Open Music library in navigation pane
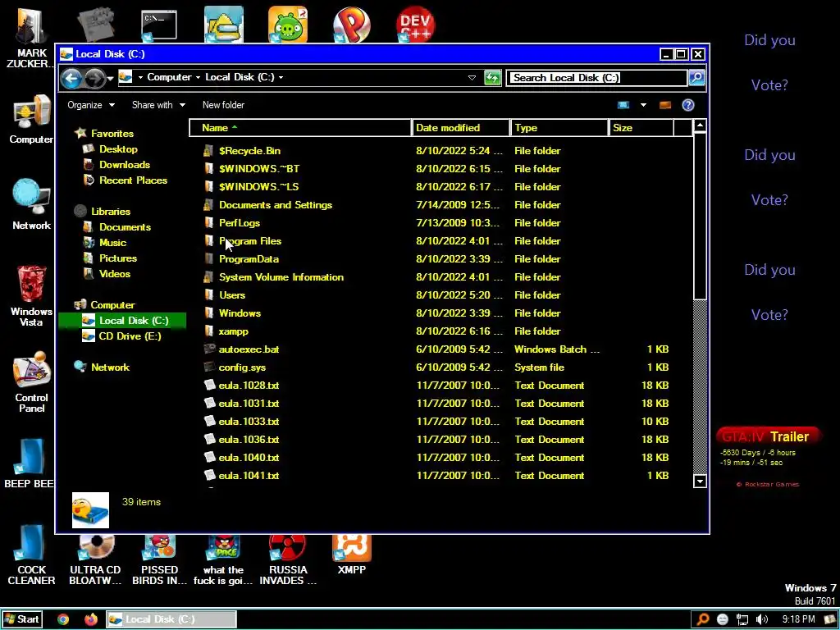Screen dimensions: 840x630 point(112,242)
